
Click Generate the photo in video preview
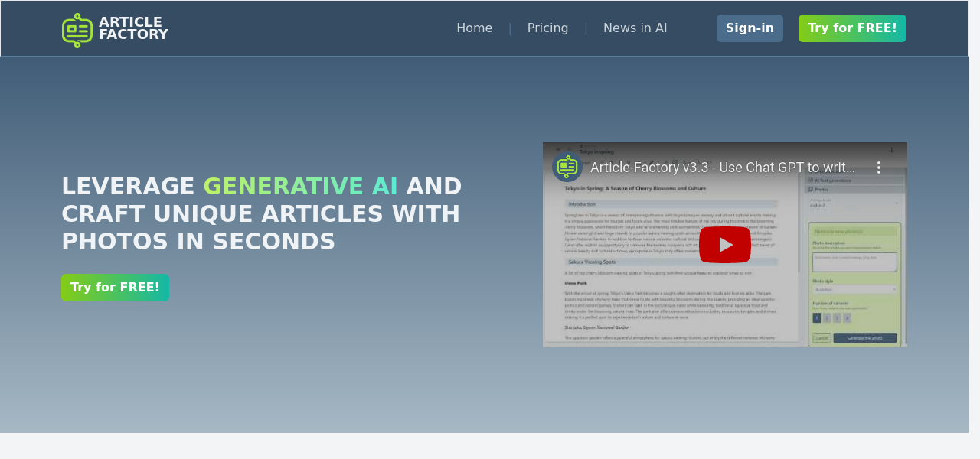(x=864, y=337)
